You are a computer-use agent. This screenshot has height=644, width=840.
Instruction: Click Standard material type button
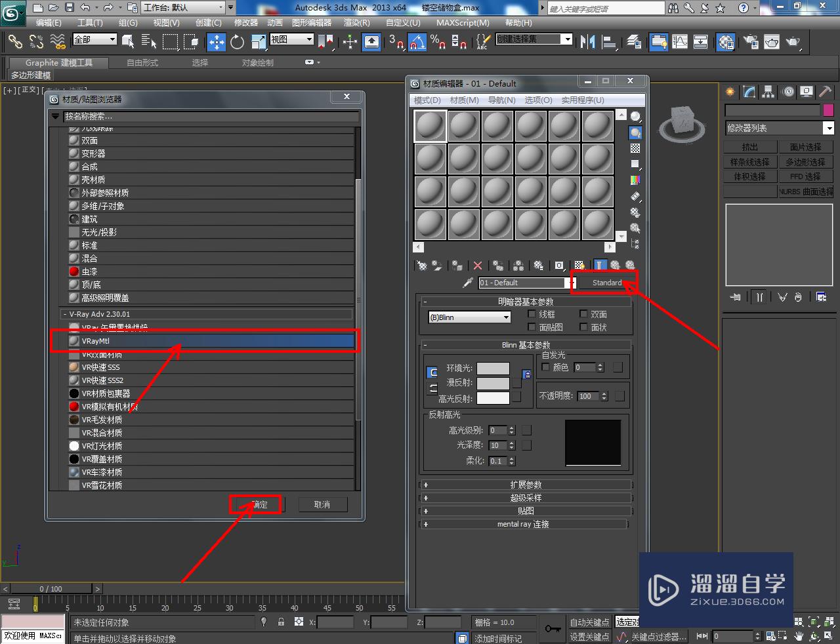click(607, 283)
